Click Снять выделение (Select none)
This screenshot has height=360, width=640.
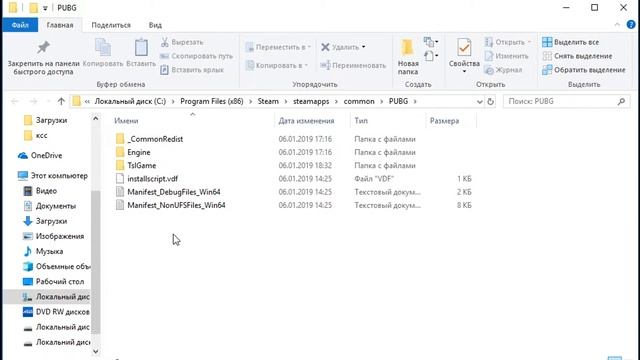577,56
